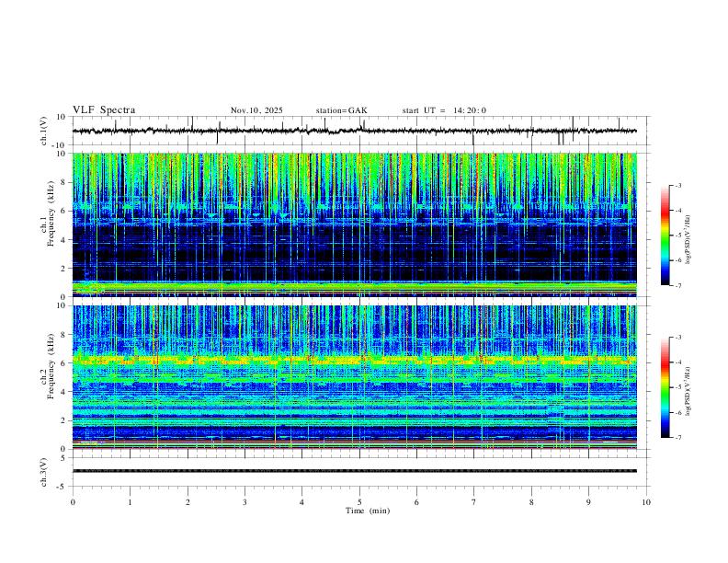Click the "1" tick on Time axis
This screenshot has width=728, height=563.
tap(130, 502)
